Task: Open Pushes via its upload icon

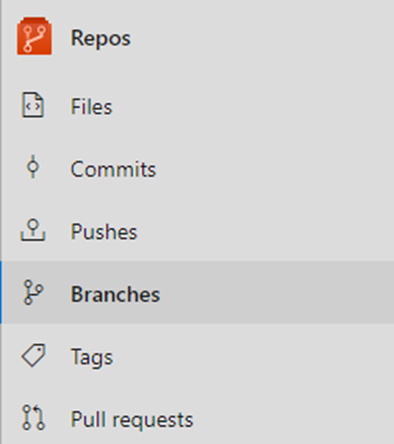Action: click(x=33, y=230)
